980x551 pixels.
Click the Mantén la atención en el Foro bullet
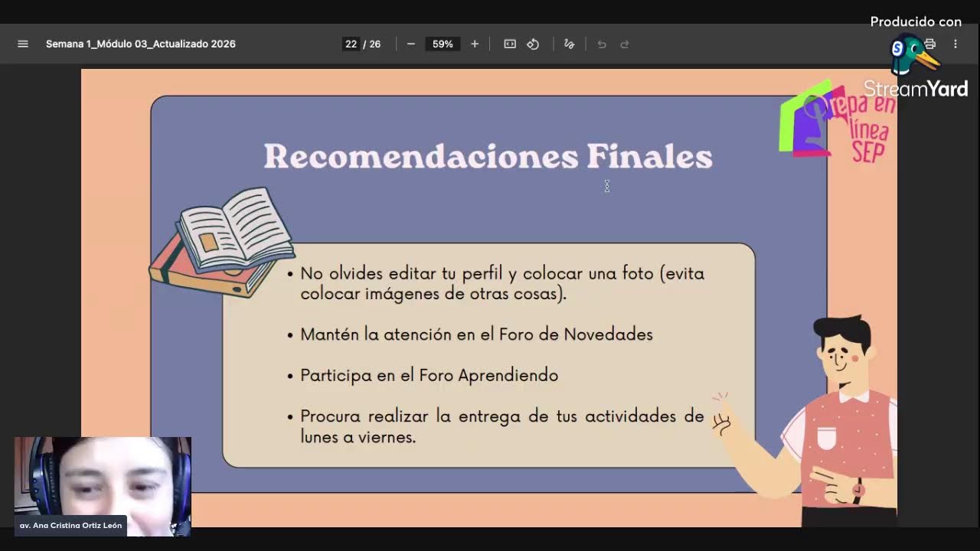[x=470, y=334]
